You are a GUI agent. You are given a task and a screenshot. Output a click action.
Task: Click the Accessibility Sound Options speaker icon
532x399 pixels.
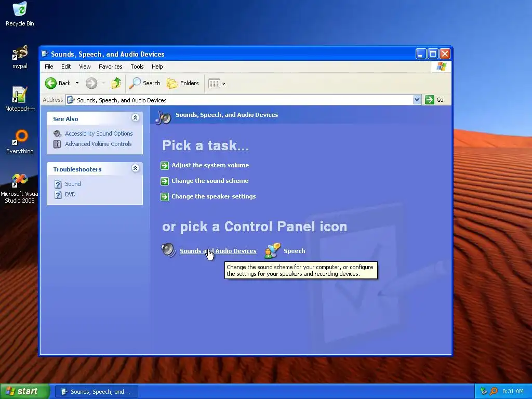[57, 134]
